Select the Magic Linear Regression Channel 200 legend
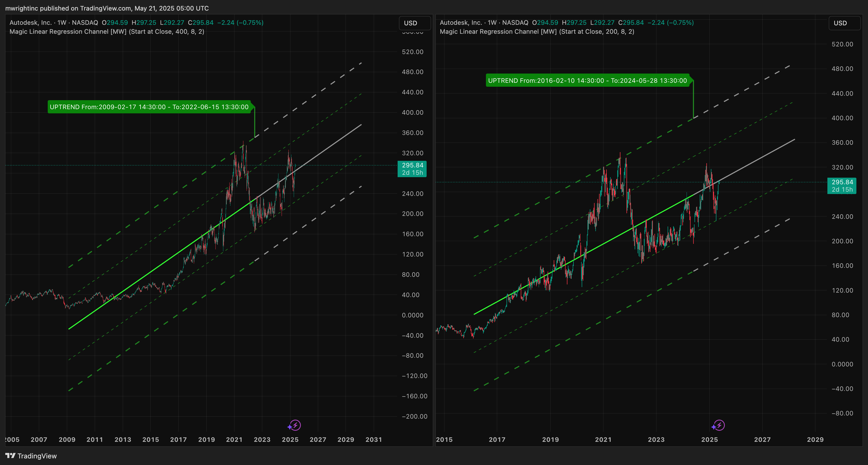This screenshot has height=465, width=868. click(537, 32)
